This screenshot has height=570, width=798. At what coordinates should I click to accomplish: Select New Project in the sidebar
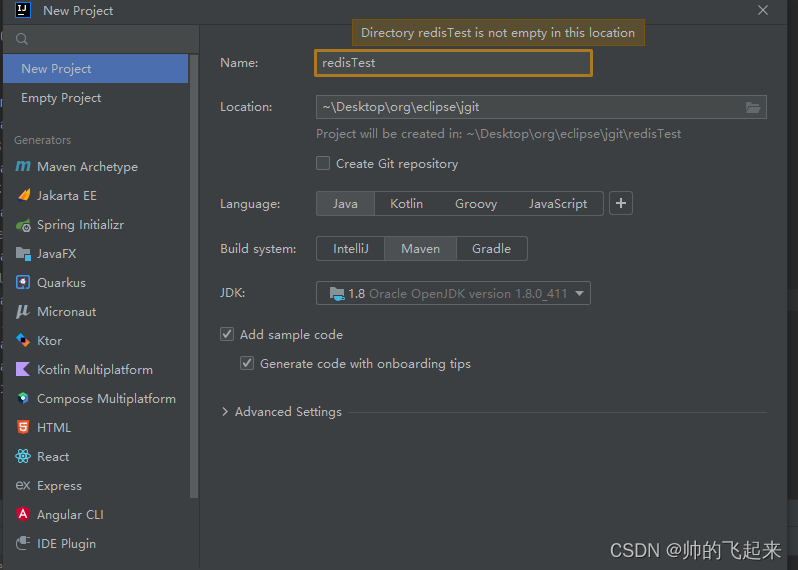(96, 69)
